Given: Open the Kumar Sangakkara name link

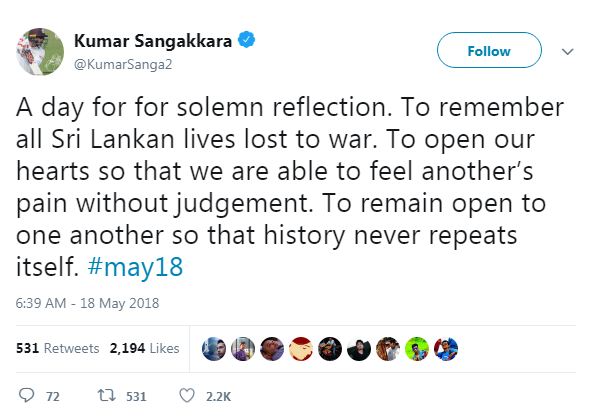Looking at the screenshot, I should tap(153, 41).
